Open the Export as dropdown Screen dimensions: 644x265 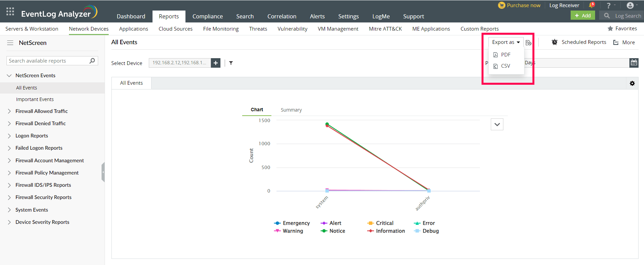[x=506, y=42]
